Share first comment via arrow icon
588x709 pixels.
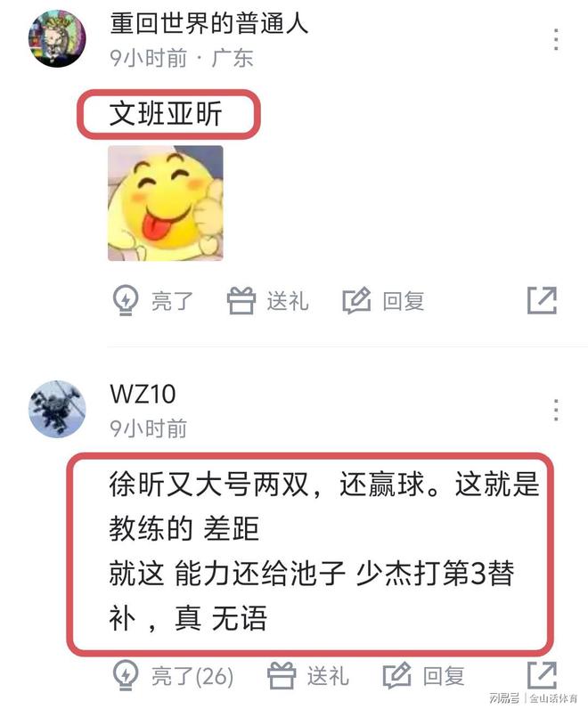point(542,300)
